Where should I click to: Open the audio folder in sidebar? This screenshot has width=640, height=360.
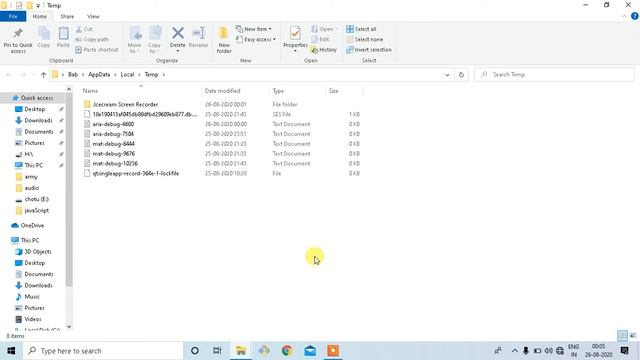click(31, 188)
